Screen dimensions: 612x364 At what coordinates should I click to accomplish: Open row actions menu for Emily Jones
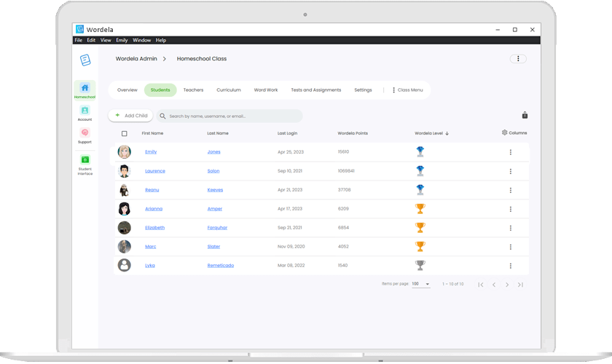510,152
